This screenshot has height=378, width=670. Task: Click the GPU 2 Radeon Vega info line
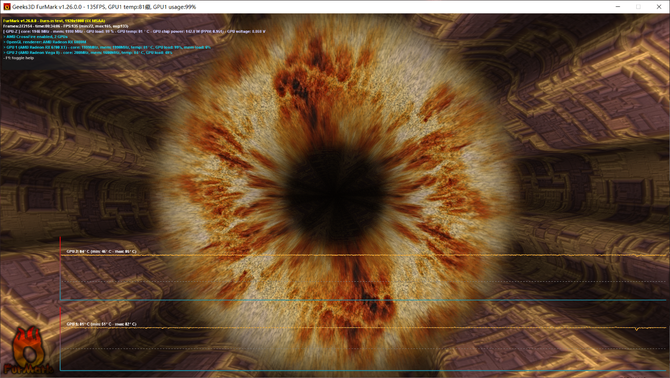pos(88,53)
